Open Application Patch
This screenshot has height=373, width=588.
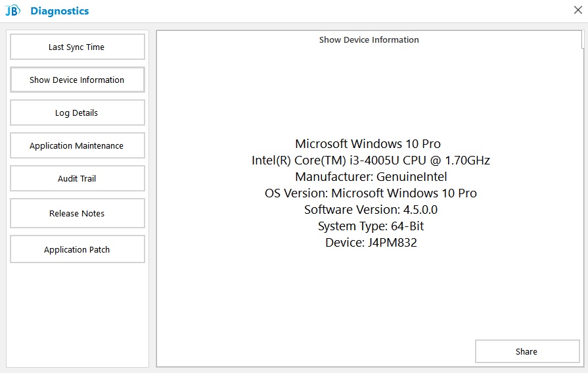pyautogui.click(x=78, y=249)
